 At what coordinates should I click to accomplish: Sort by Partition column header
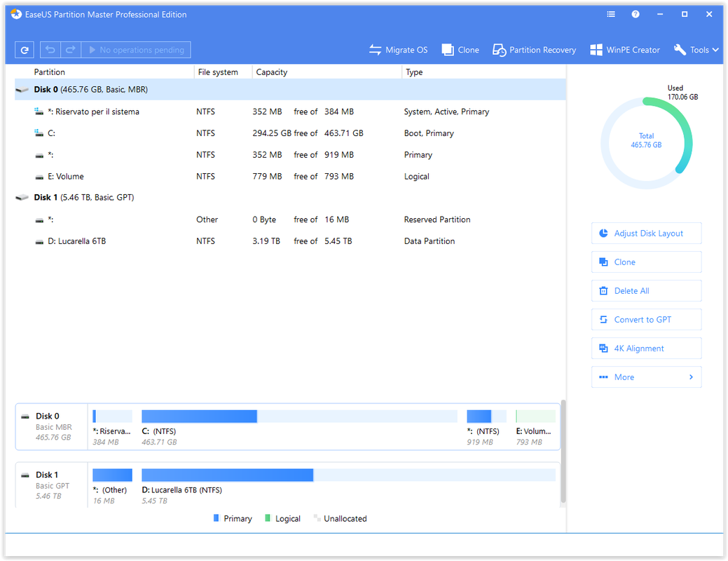tap(49, 72)
